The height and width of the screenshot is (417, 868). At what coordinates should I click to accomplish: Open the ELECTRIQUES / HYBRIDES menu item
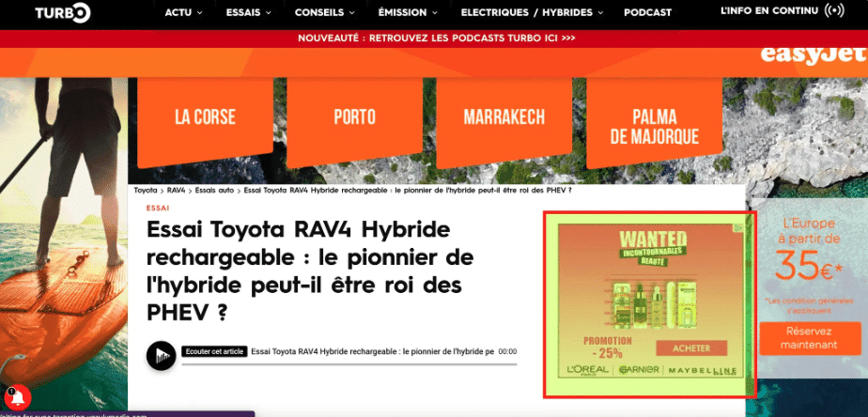click(x=526, y=12)
